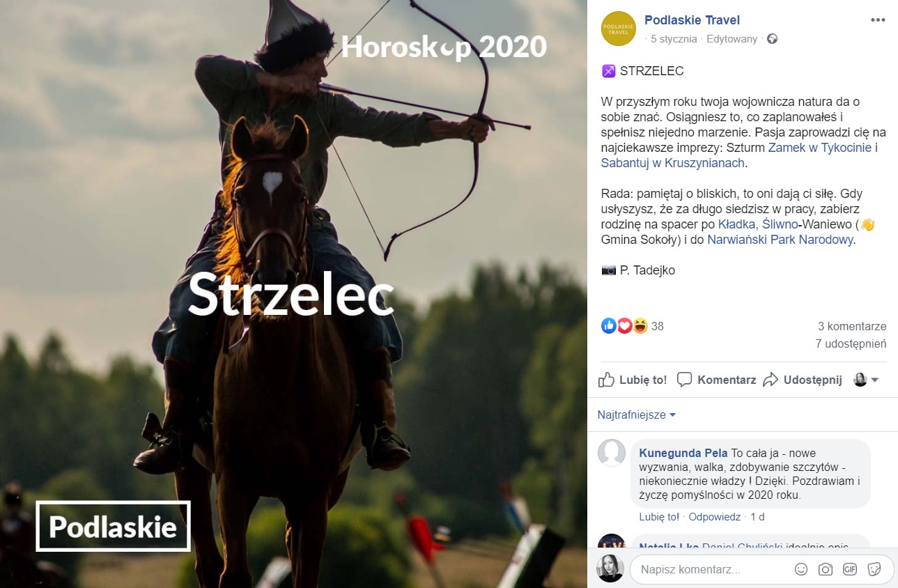
Task: Show all 3 komentarze
Action: click(x=852, y=326)
